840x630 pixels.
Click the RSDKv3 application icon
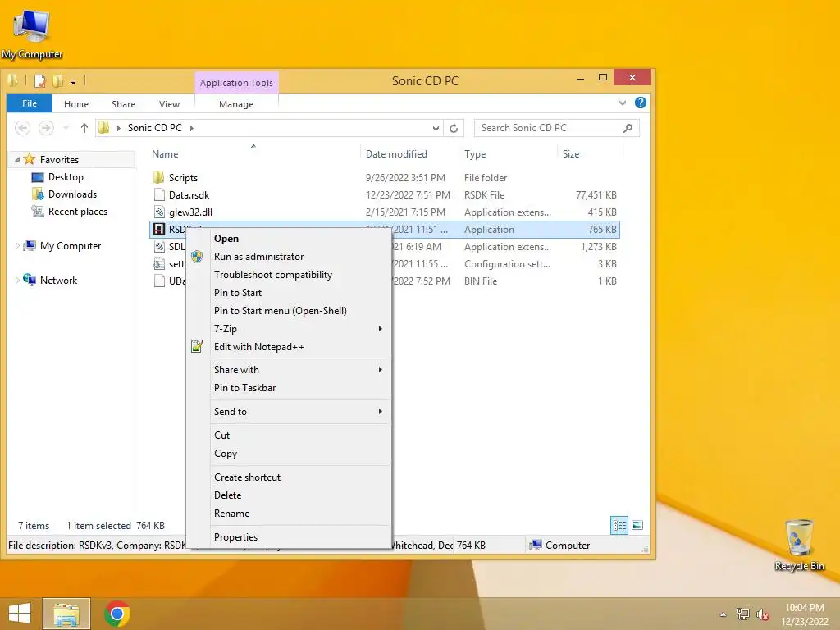pyautogui.click(x=158, y=230)
